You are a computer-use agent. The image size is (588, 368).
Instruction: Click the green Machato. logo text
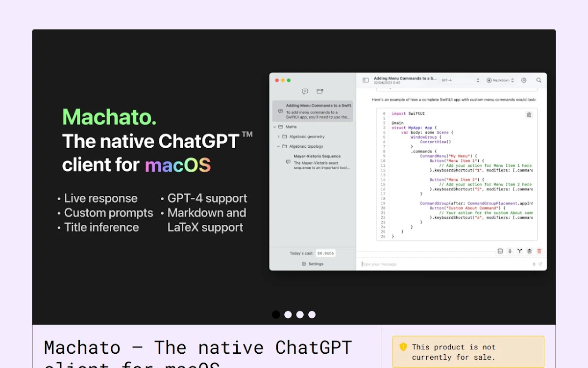pos(109,117)
